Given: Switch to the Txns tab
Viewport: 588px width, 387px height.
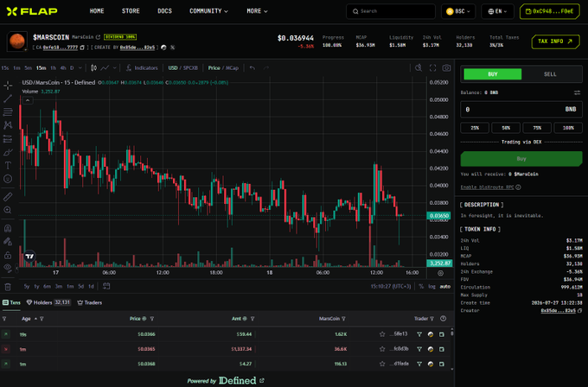Looking at the screenshot, I should pos(11,302).
